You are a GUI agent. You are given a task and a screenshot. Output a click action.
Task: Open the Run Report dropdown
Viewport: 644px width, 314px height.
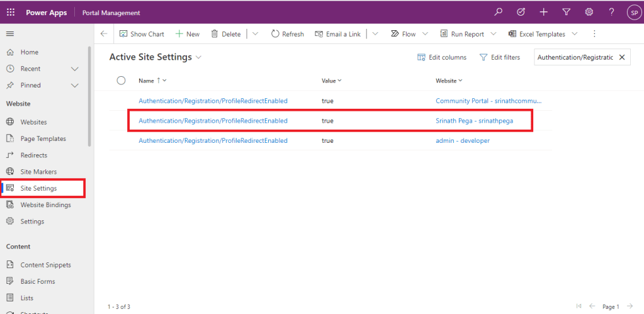click(494, 34)
